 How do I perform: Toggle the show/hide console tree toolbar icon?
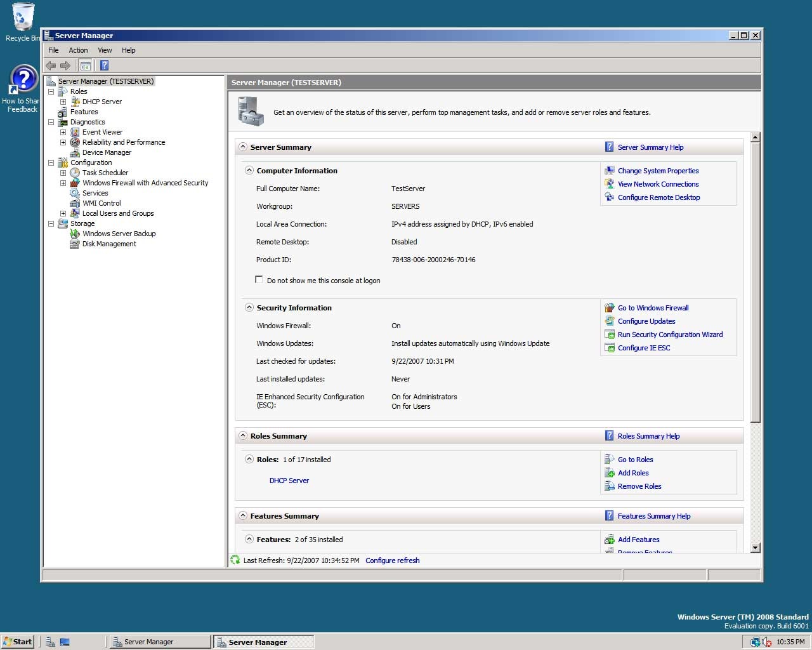(x=85, y=65)
